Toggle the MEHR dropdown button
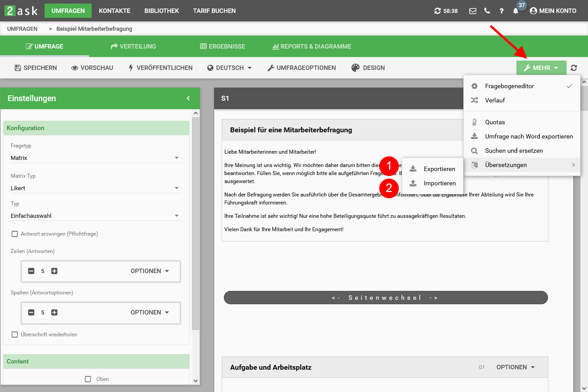Image resolution: width=588 pixels, height=392 pixels. click(x=541, y=68)
